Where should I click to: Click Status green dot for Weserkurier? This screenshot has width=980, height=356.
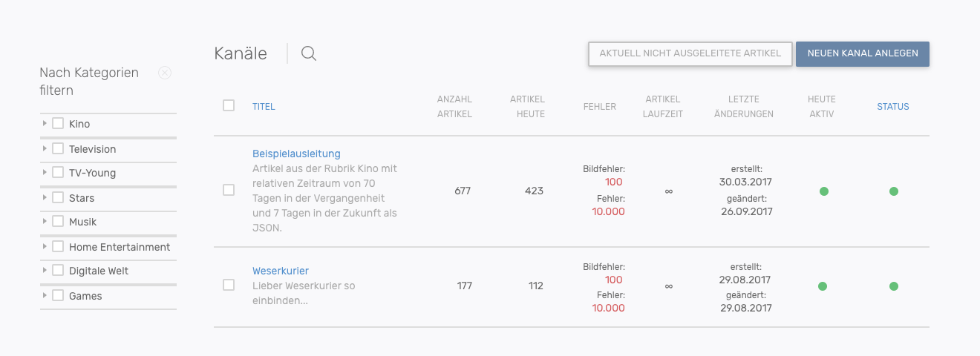pos(893,286)
